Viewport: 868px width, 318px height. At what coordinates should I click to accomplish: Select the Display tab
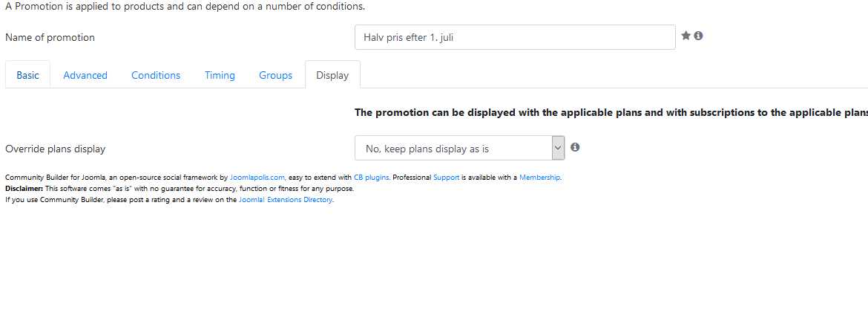pos(332,75)
